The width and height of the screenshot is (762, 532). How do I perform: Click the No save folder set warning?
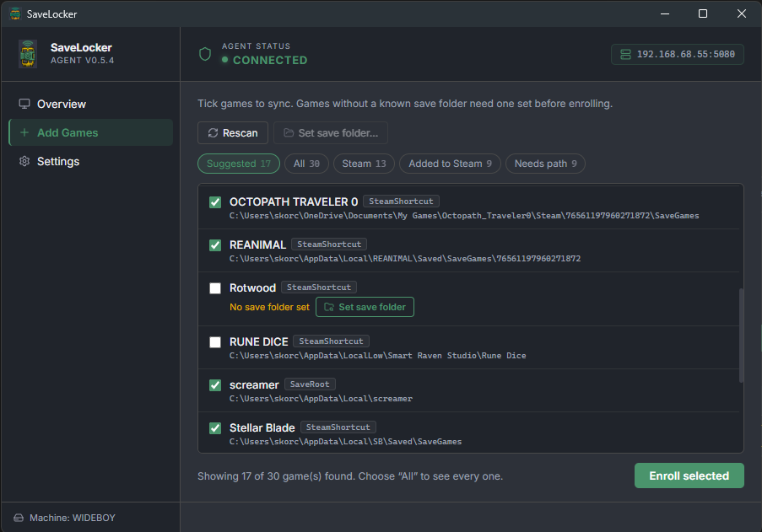pos(269,307)
